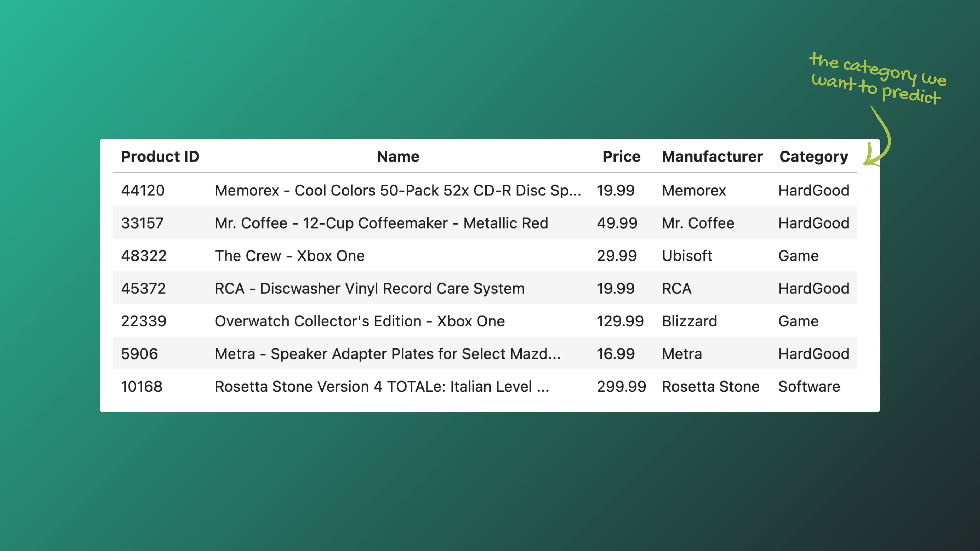Click the Price column header
The image size is (980, 551).
[621, 157]
